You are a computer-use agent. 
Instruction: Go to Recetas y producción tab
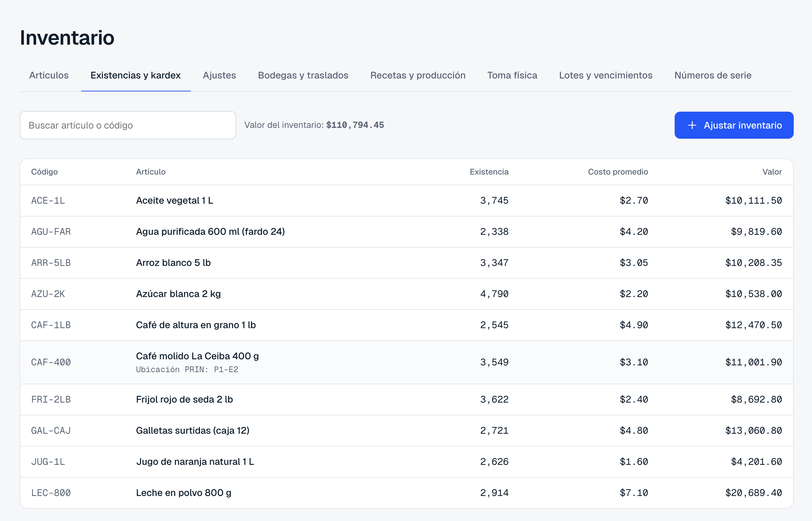(x=418, y=75)
